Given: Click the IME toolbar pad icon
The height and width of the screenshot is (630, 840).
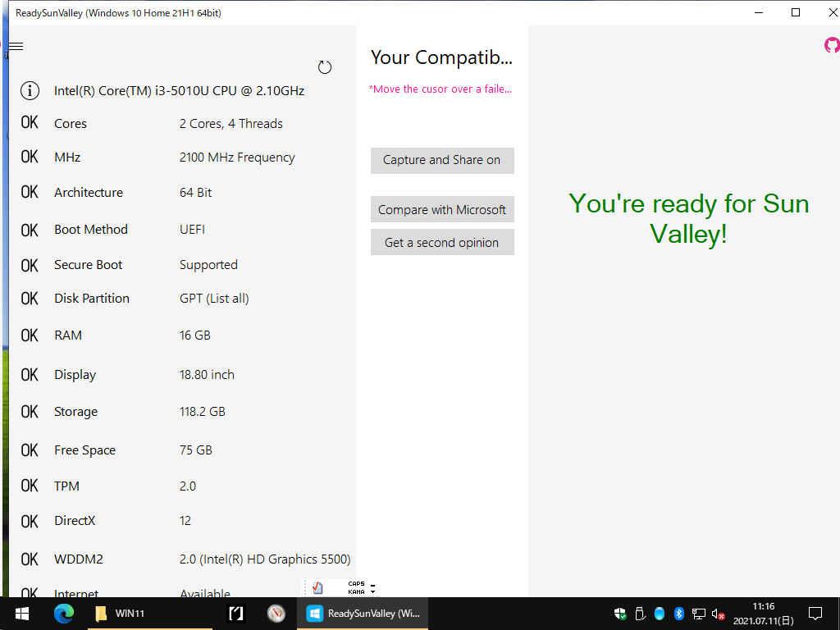Looking at the screenshot, I should pyautogui.click(x=317, y=588).
